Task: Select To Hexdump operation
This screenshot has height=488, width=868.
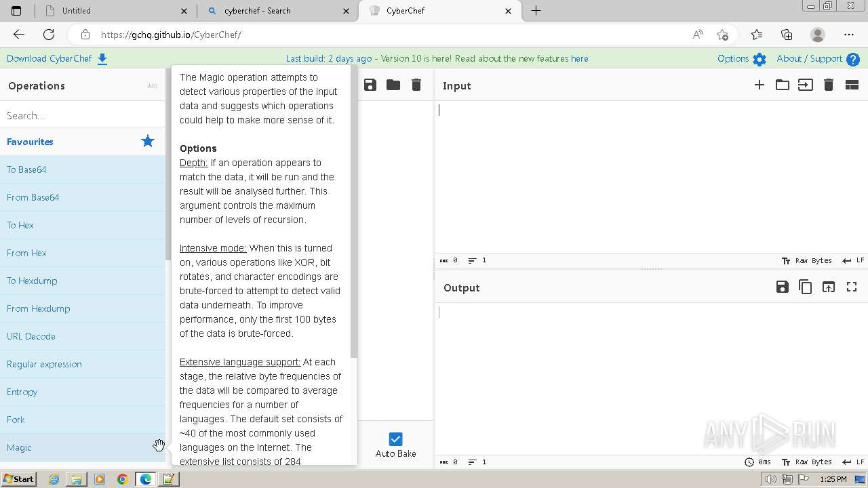Action: (83, 281)
